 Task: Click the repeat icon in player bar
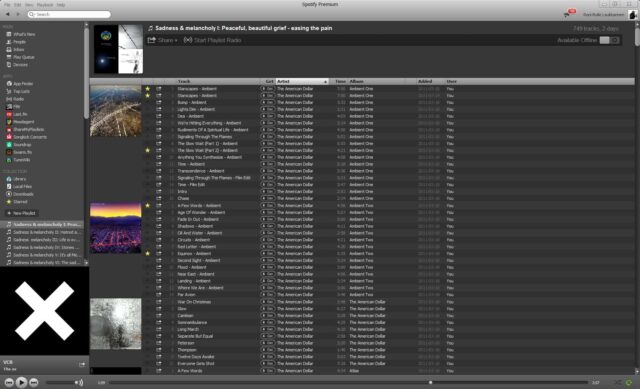629,382
